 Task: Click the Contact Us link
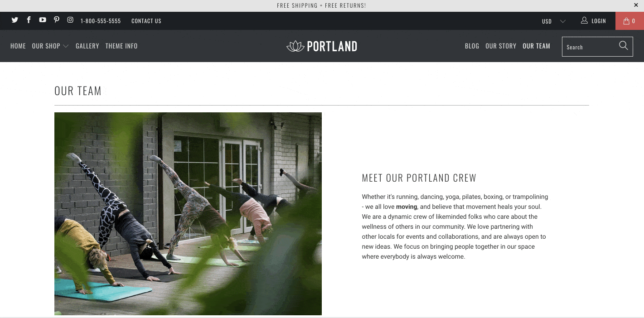146,21
